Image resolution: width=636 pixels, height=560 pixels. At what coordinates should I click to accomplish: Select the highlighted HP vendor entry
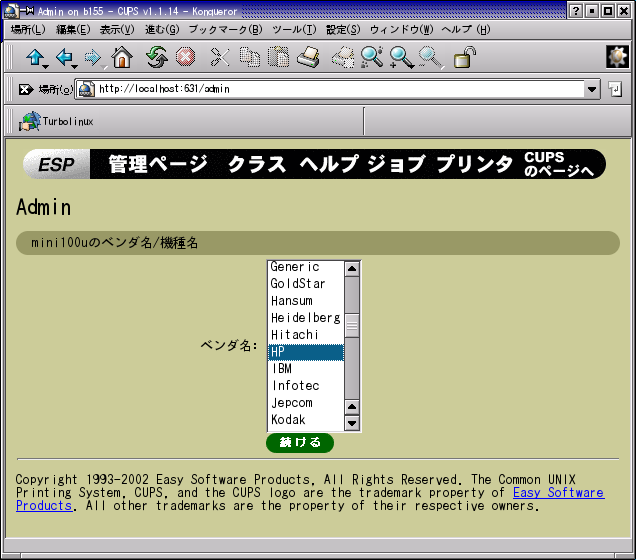point(306,352)
